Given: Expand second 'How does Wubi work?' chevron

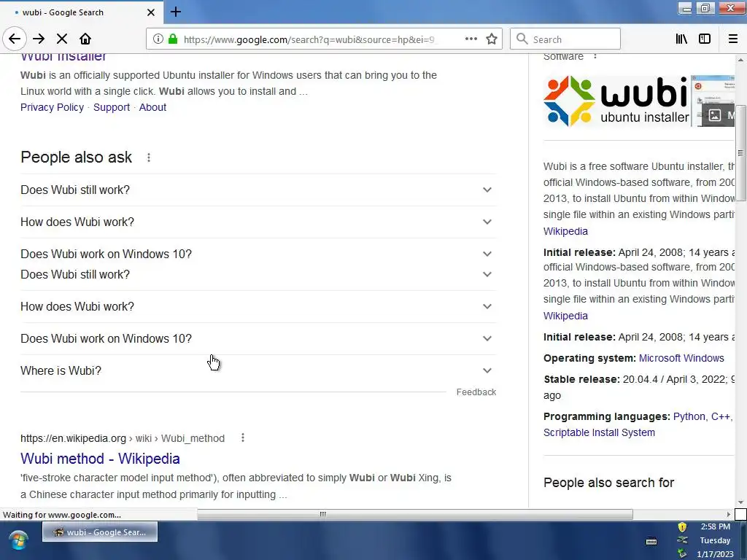Looking at the screenshot, I should pyautogui.click(x=487, y=306).
